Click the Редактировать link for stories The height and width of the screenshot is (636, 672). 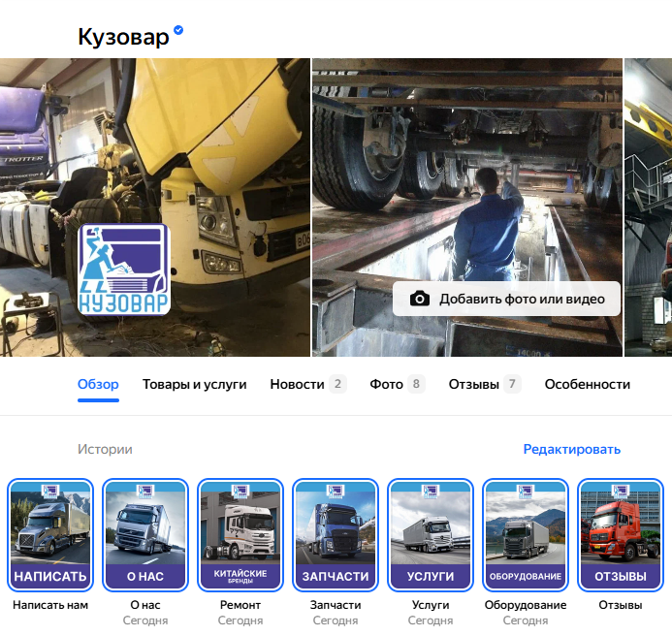pos(572,449)
